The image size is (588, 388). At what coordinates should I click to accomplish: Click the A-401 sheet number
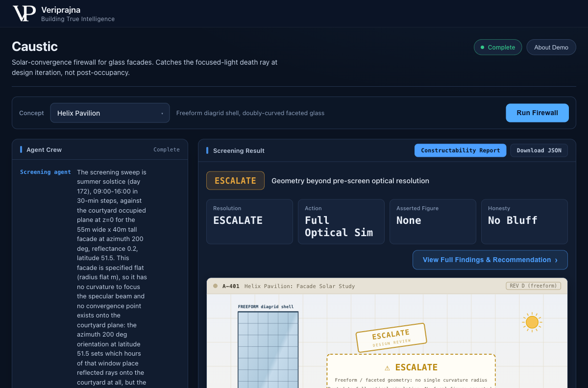coord(231,286)
